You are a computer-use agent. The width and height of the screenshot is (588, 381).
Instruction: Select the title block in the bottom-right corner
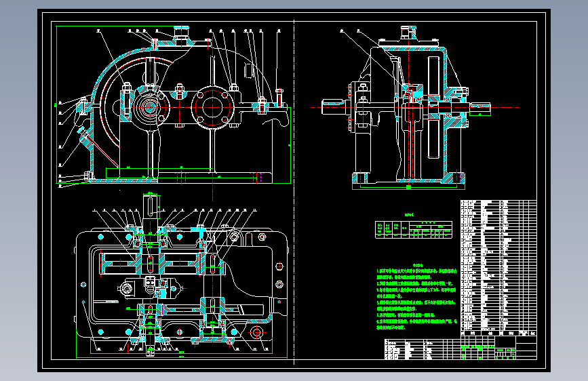coord(498,348)
